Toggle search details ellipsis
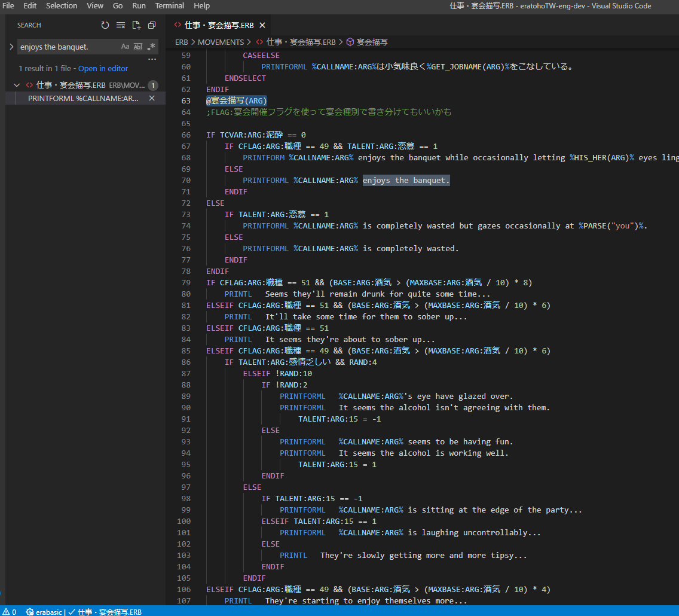 [152, 59]
